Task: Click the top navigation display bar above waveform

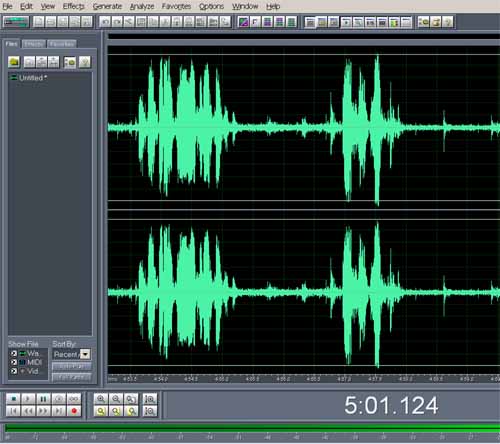Action: click(303, 37)
